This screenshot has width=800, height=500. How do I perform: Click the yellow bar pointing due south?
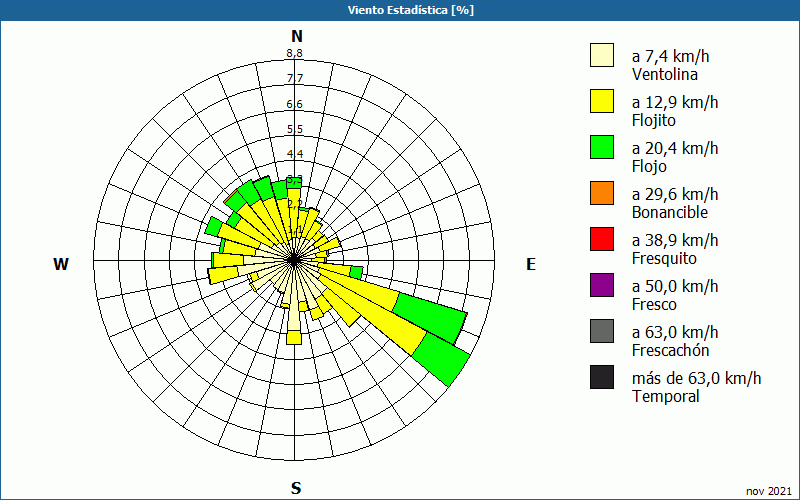tap(294, 337)
